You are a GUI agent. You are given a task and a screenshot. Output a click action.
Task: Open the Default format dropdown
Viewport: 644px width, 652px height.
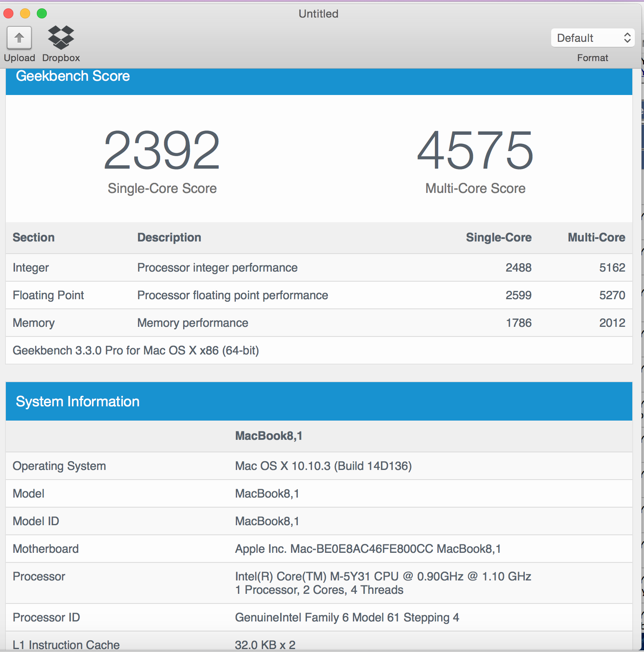pyautogui.click(x=593, y=38)
